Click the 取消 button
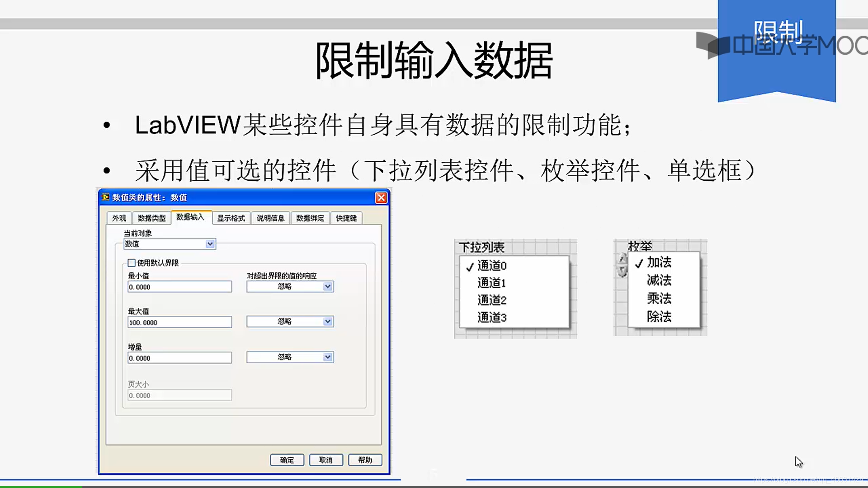Viewport: 868px width, 488px height. pos(326,460)
